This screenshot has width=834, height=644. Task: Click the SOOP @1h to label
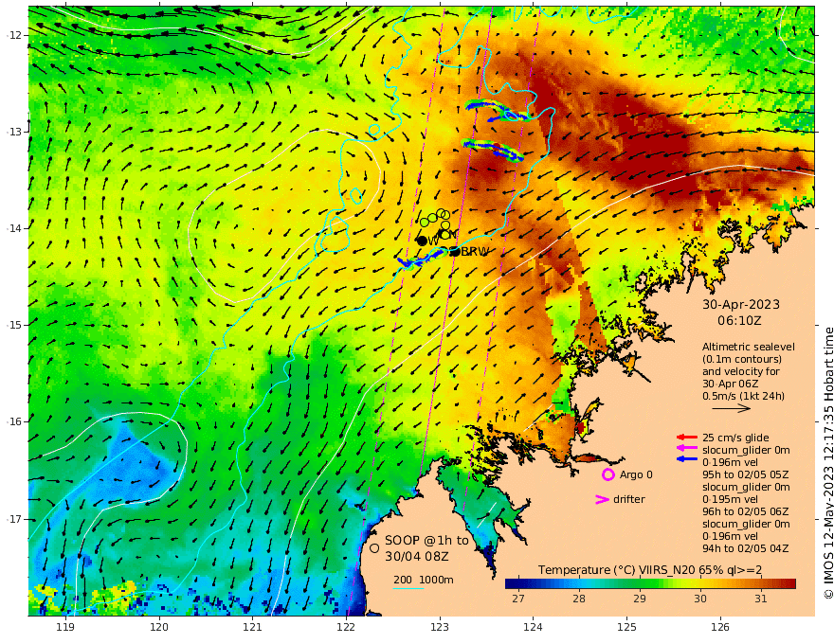pos(426,541)
